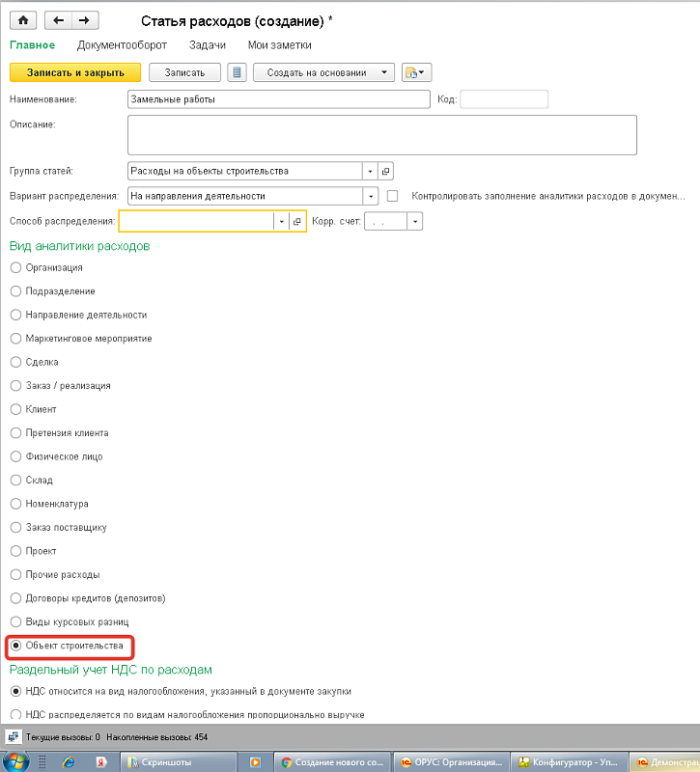This screenshot has width=700, height=772.
Task: Open the Мои заметки tab
Action: [279, 45]
